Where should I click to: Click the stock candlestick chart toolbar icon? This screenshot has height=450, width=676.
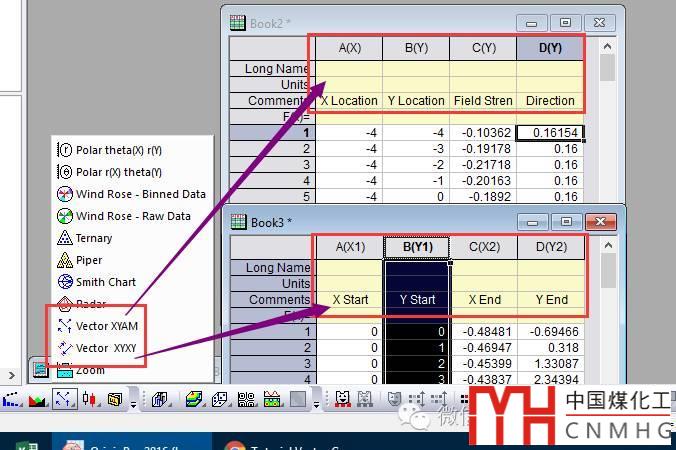[x=90, y=400]
